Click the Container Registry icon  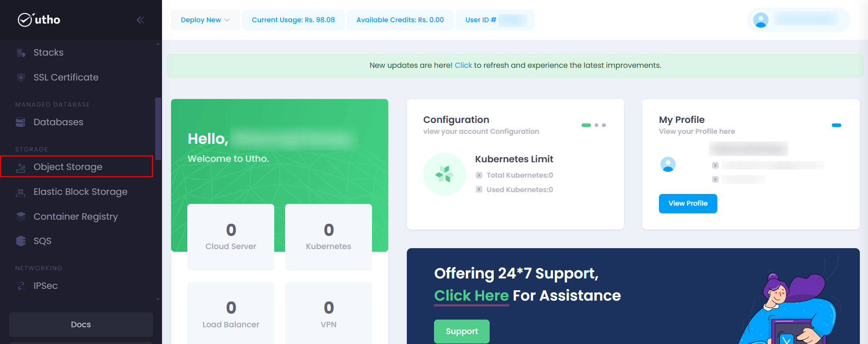pyautogui.click(x=21, y=217)
